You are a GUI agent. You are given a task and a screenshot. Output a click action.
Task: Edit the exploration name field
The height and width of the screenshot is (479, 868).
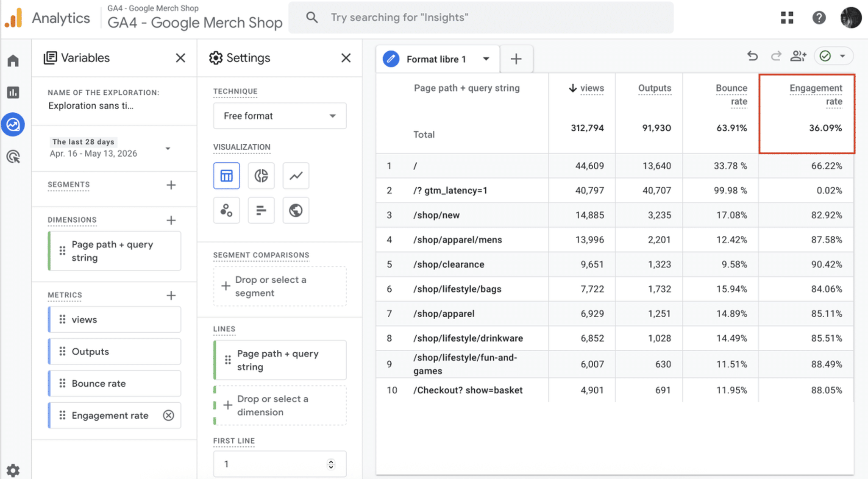click(x=91, y=106)
